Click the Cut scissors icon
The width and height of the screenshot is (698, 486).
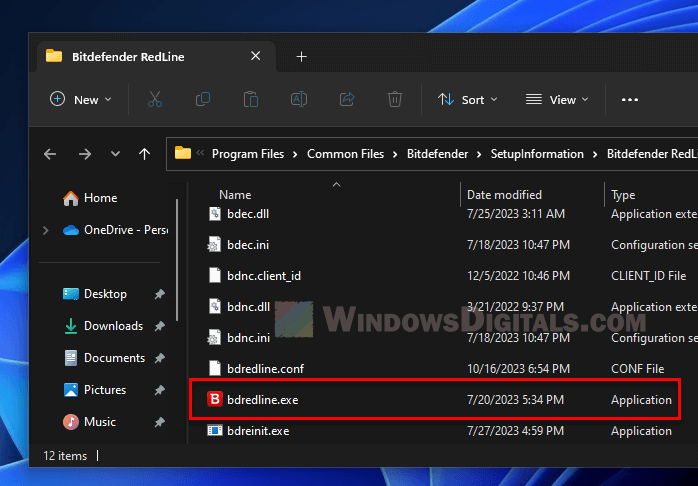tap(155, 99)
